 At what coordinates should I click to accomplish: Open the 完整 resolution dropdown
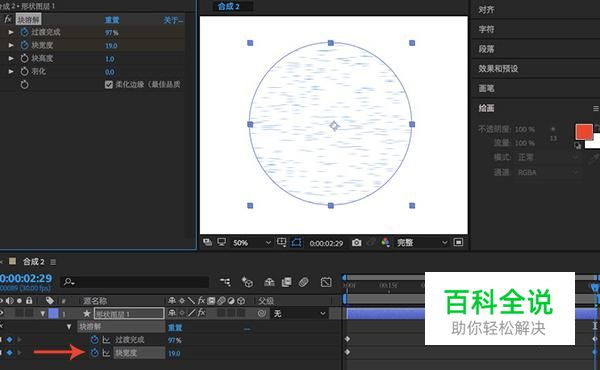tap(422, 243)
